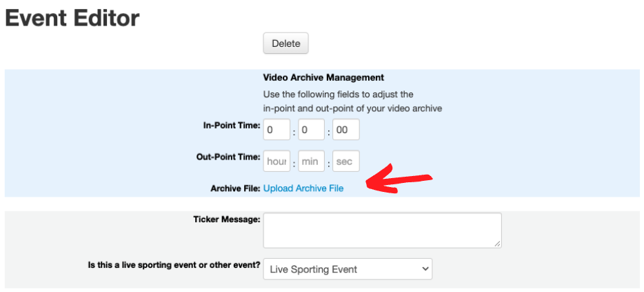Image resolution: width=644 pixels, height=292 pixels.
Task: Click the red arrow annotation
Action: [x=399, y=179]
